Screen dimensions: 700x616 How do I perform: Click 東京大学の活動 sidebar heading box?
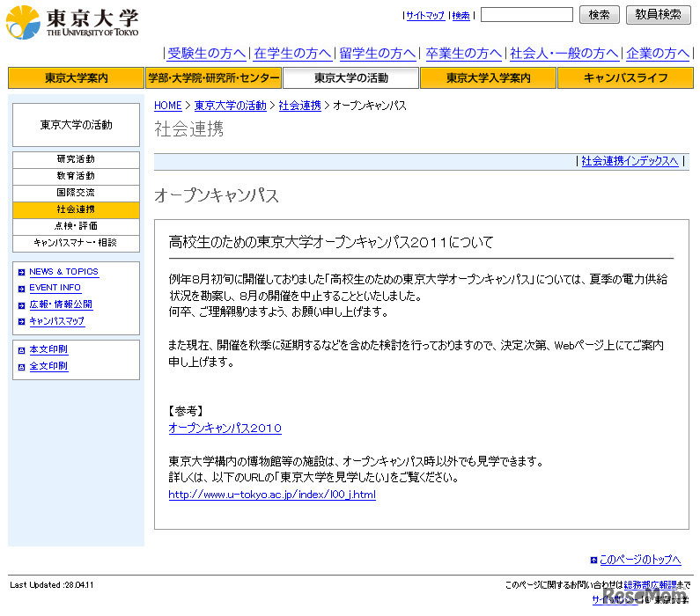(76, 125)
